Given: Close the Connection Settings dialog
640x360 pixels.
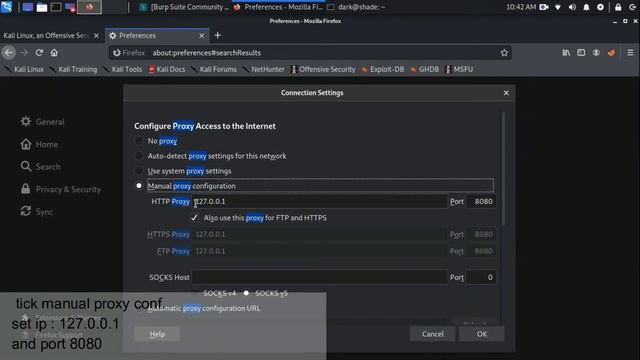Looking at the screenshot, I should 506,93.
